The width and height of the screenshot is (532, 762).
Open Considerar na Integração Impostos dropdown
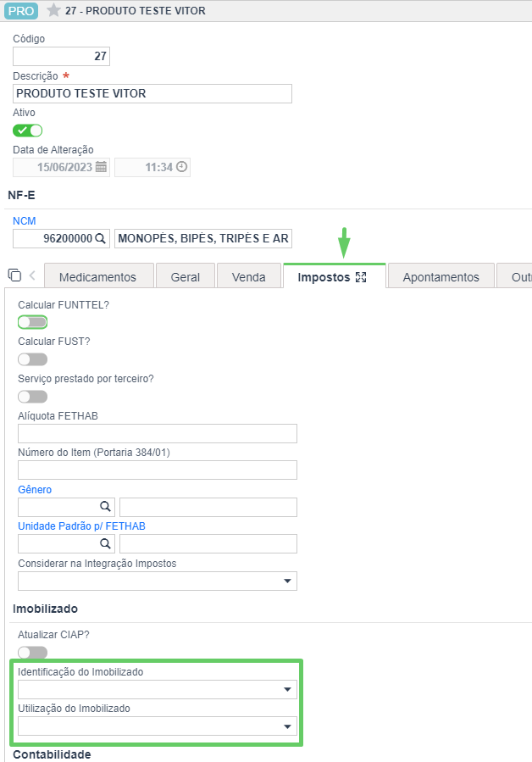click(x=158, y=581)
